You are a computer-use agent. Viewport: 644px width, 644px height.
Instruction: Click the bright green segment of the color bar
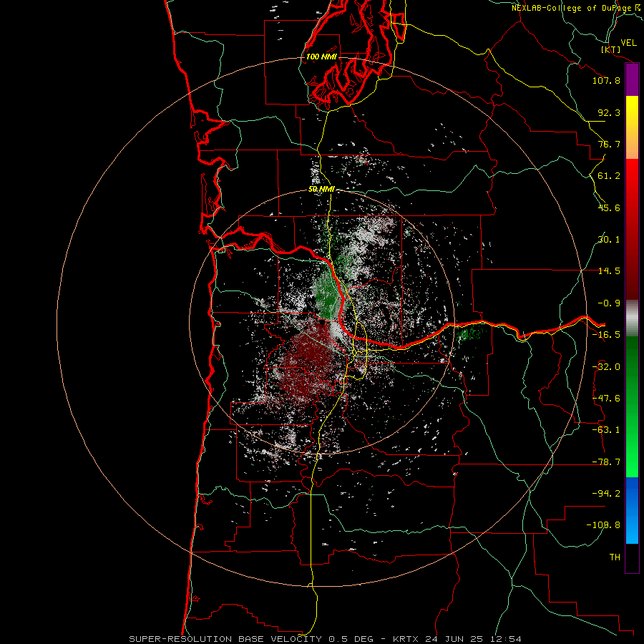(x=632, y=406)
